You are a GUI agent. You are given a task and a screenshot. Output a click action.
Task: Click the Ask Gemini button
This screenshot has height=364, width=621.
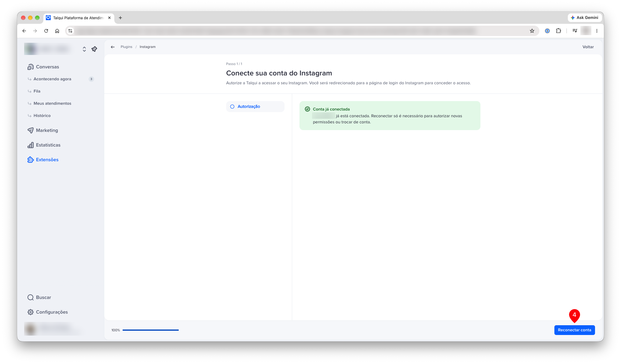[584, 18]
